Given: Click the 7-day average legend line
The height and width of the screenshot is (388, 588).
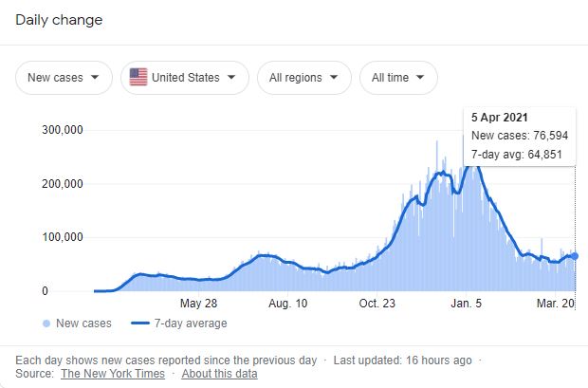Looking at the screenshot, I should (138, 323).
